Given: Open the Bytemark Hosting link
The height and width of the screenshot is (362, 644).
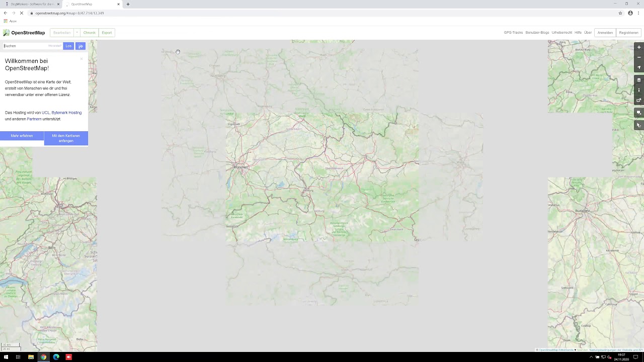Looking at the screenshot, I should click(x=66, y=113).
